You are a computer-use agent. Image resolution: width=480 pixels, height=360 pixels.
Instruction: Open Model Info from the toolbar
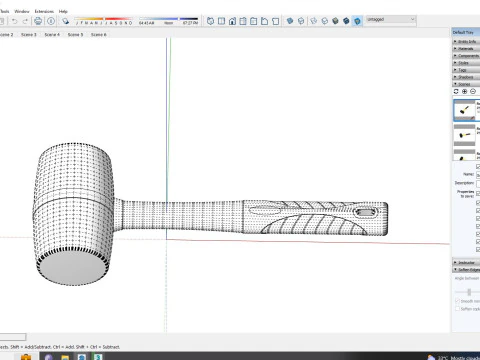pyautogui.click(x=51, y=21)
